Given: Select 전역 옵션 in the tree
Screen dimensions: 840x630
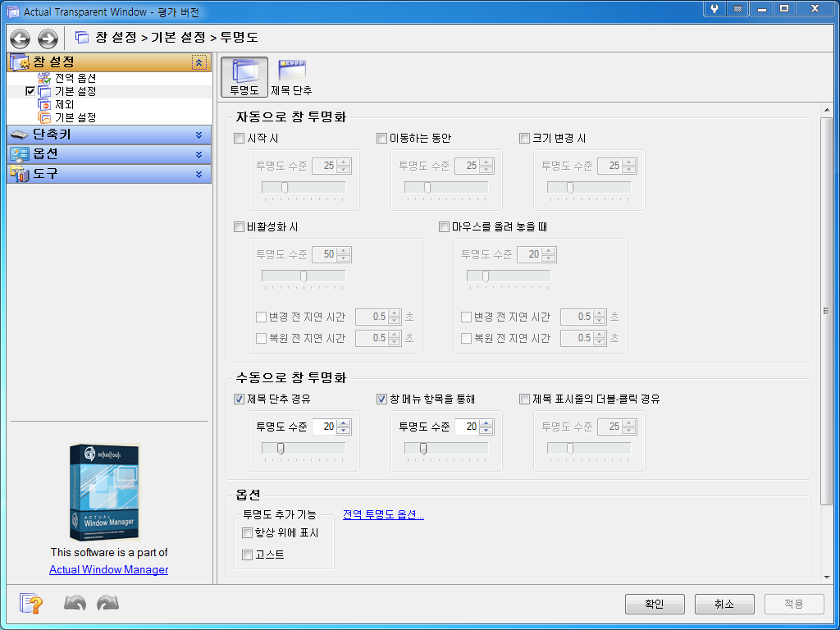Looking at the screenshot, I should tap(75, 78).
